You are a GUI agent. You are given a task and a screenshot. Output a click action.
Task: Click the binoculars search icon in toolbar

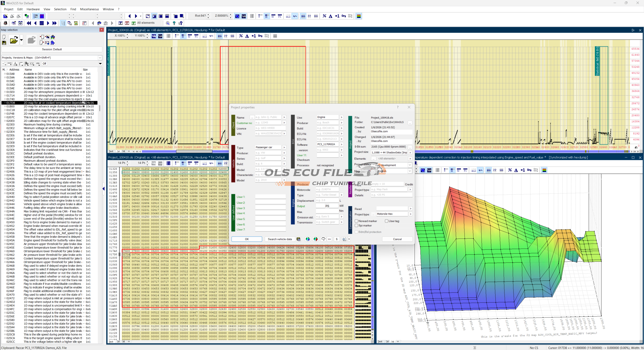[99, 23]
